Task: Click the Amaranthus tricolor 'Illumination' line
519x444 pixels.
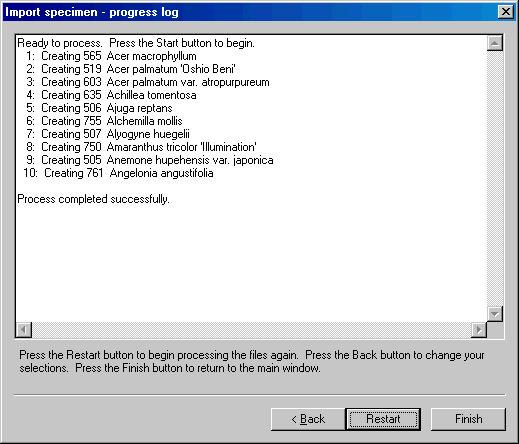Action: tap(141, 147)
